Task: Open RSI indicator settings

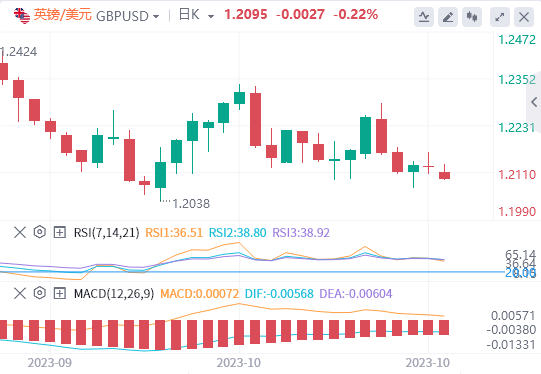Action: tap(40, 232)
